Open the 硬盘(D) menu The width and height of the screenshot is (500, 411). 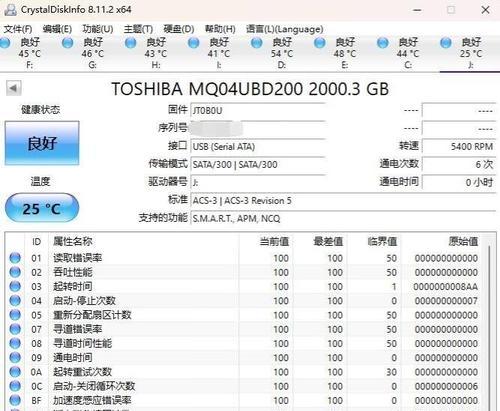coord(179,29)
